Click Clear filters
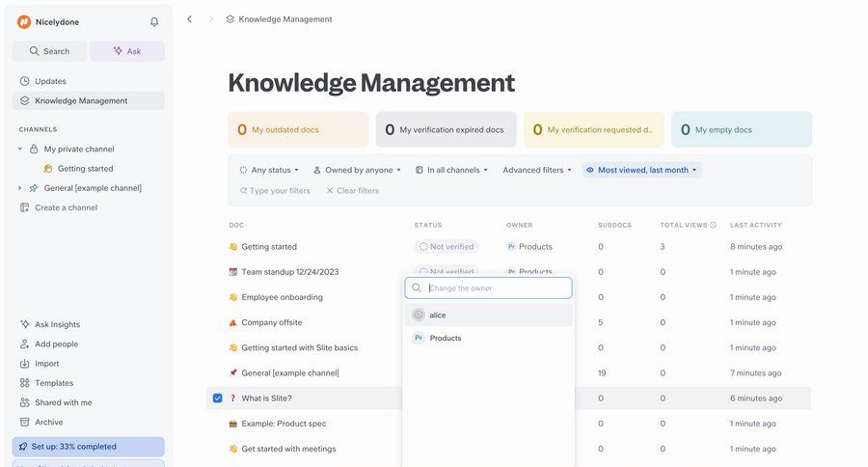Image resolution: width=868 pixels, height=467 pixels. pos(353,191)
